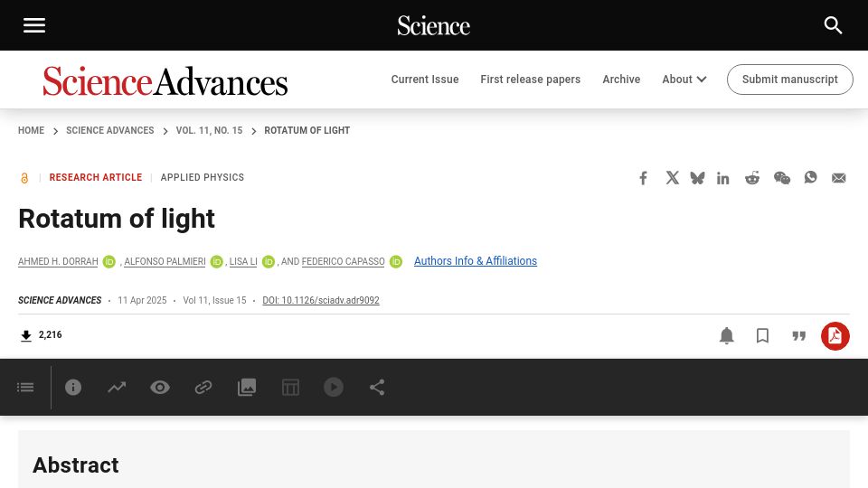Click the downloads count icon
868x488 pixels.
pos(26,336)
